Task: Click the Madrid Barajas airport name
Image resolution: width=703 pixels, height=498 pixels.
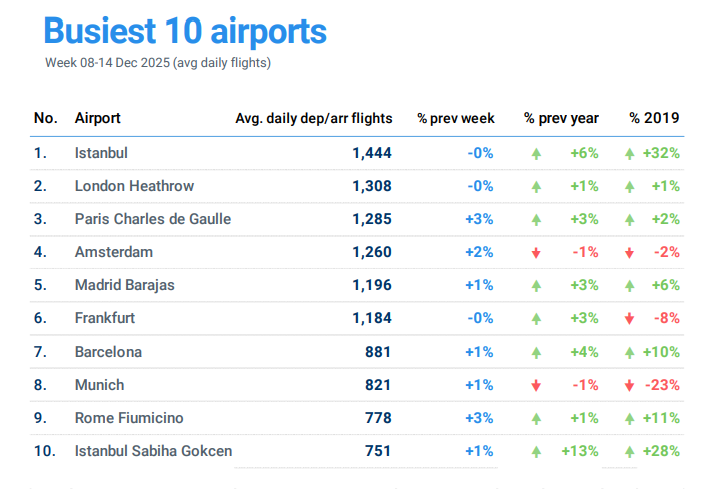Action: (124, 285)
